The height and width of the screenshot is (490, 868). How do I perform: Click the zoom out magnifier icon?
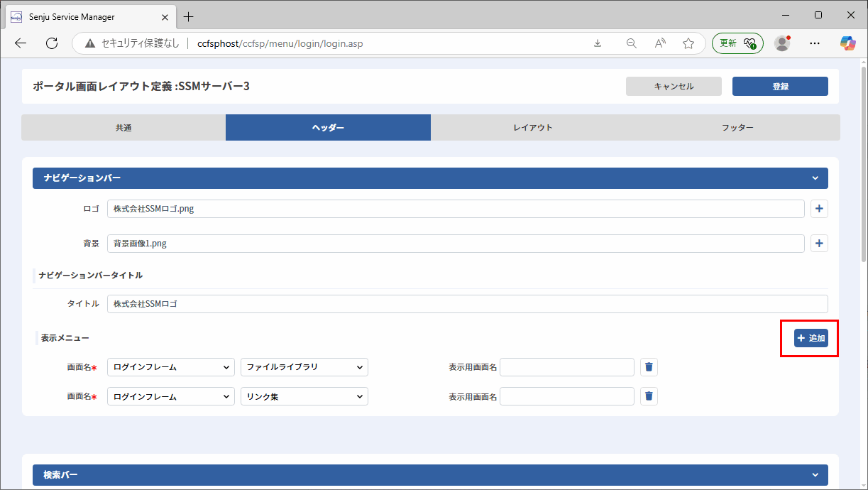point(632,43)
